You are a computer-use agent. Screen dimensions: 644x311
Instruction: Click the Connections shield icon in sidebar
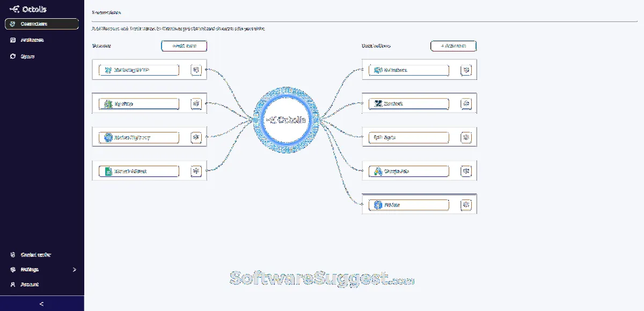coord(13,24)
